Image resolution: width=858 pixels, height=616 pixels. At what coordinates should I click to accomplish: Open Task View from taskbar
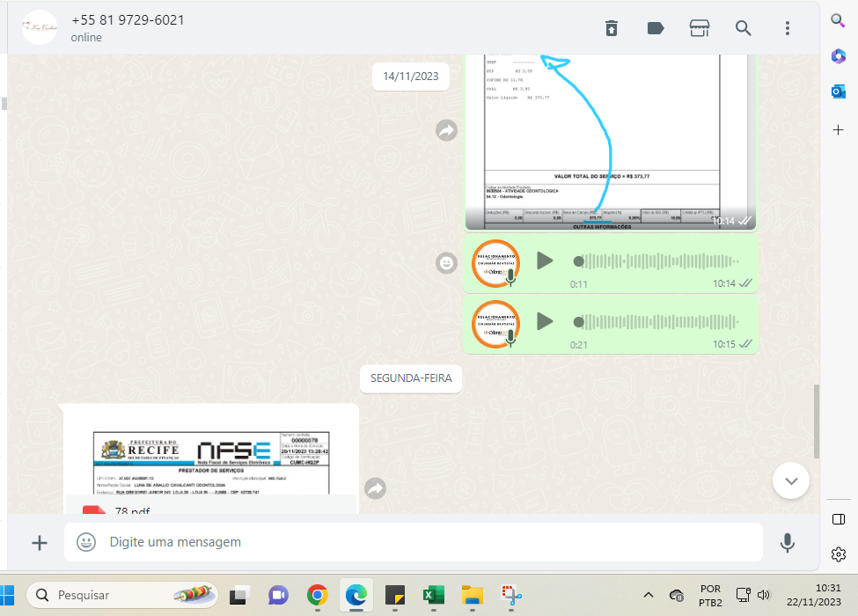pyautogui.click(x=239, y=595)
